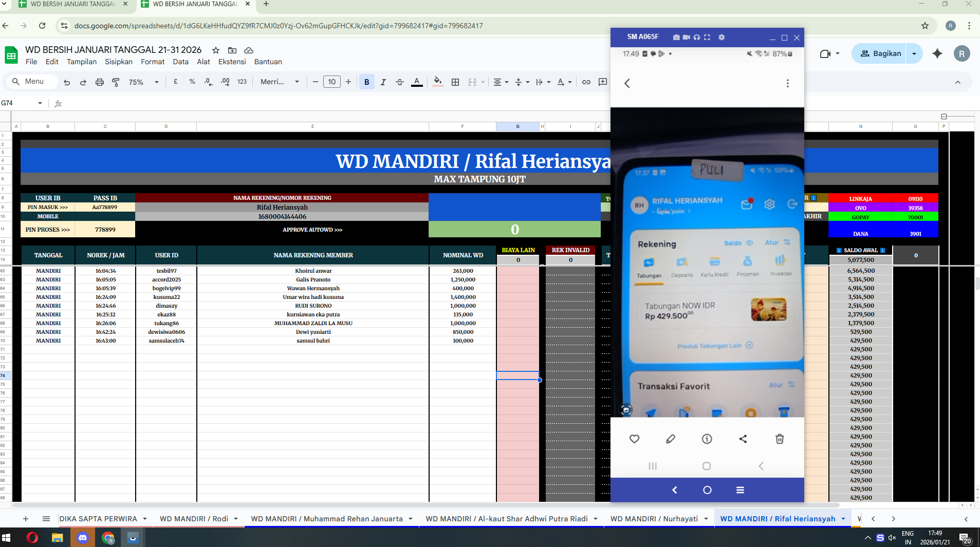The width and height of the screenshot is (980, 547).
Task: Open the zoom 75% dropdown
Action: (144, 82)
